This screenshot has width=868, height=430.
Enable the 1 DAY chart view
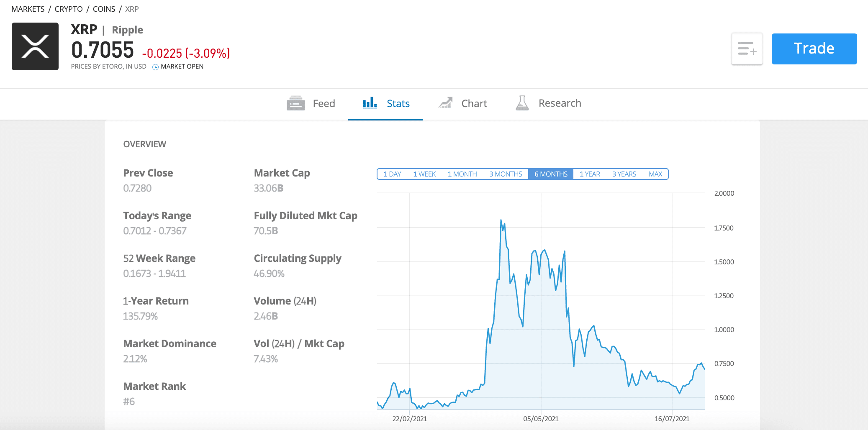click(x=392, y=174)
